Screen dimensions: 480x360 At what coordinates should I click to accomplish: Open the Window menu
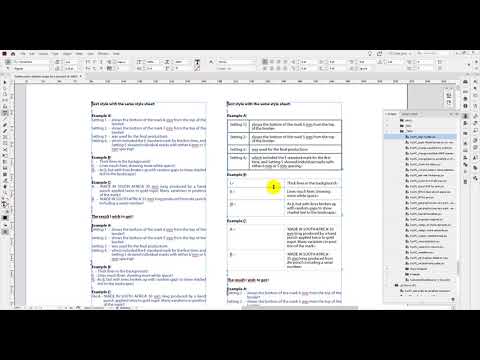pos(103,53)
